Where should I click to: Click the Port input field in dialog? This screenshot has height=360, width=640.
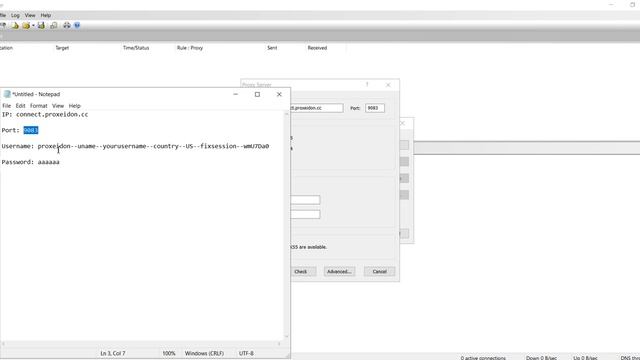[x=375, y=108]
